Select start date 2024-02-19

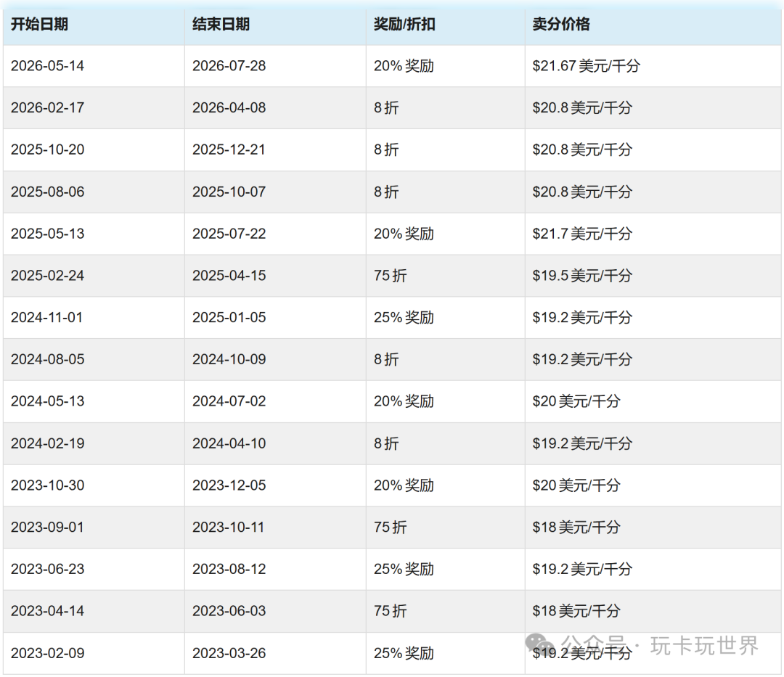tap(47, 443)
